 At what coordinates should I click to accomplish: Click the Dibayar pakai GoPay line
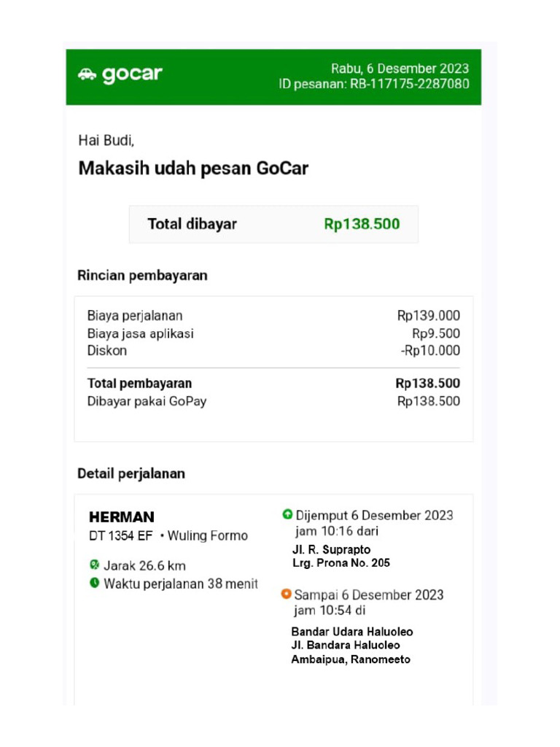273,401
